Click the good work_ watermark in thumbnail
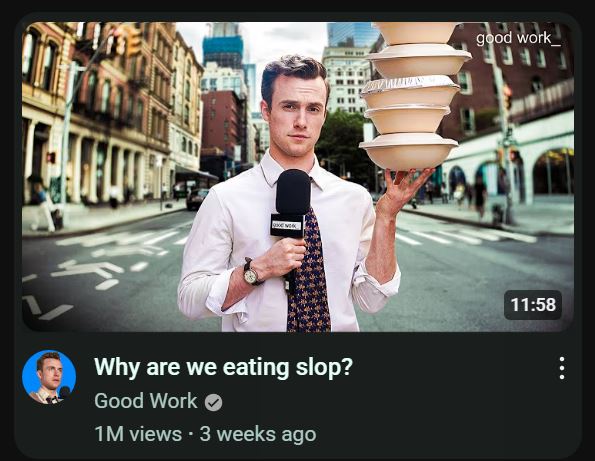Viewport: 595px width, 461px height. click(x=518, y=38)
